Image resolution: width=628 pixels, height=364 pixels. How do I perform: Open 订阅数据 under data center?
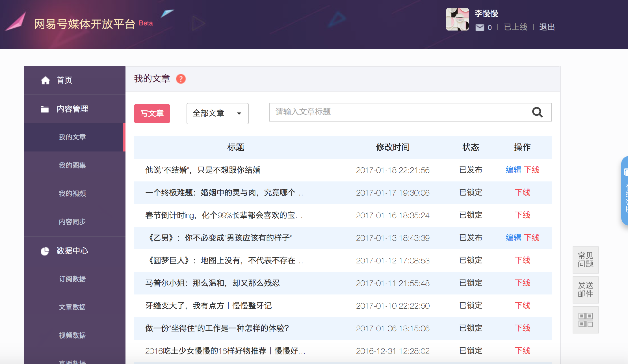point(72,279)
